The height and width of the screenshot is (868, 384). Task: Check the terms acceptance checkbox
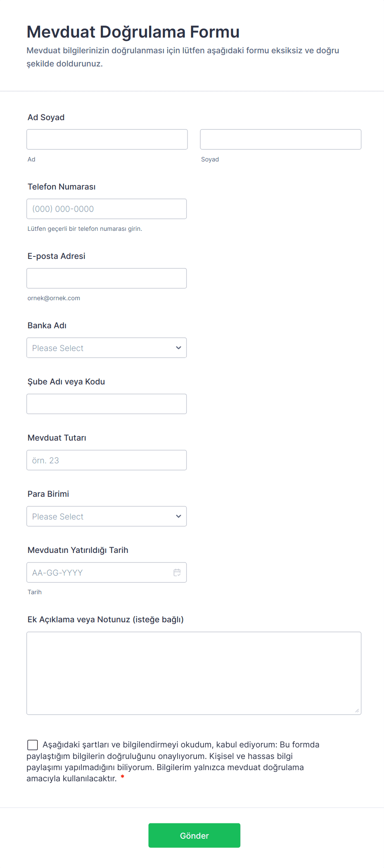coord(32,745)
